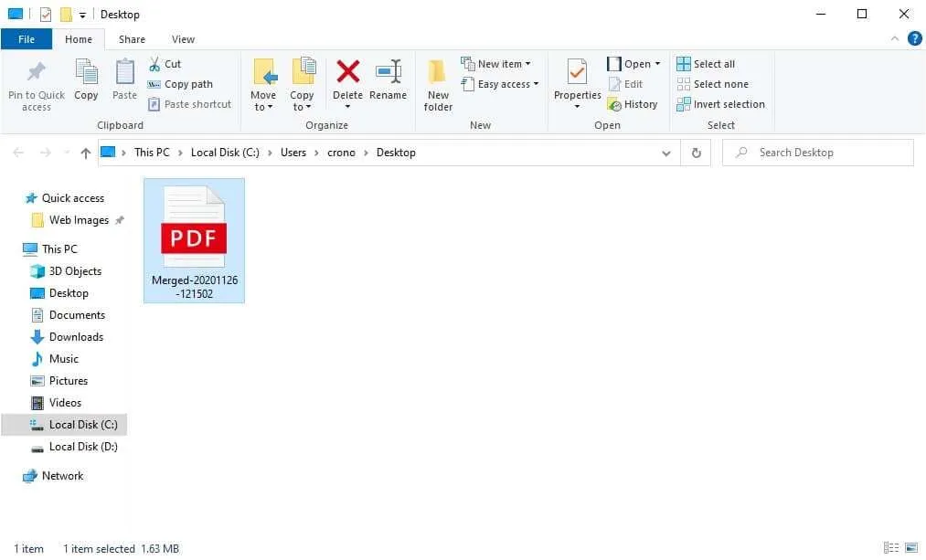Image resolution: width=926 pixels, height=560 pixels.
Task: Create a New folder
Action: (x=438, y=85)
